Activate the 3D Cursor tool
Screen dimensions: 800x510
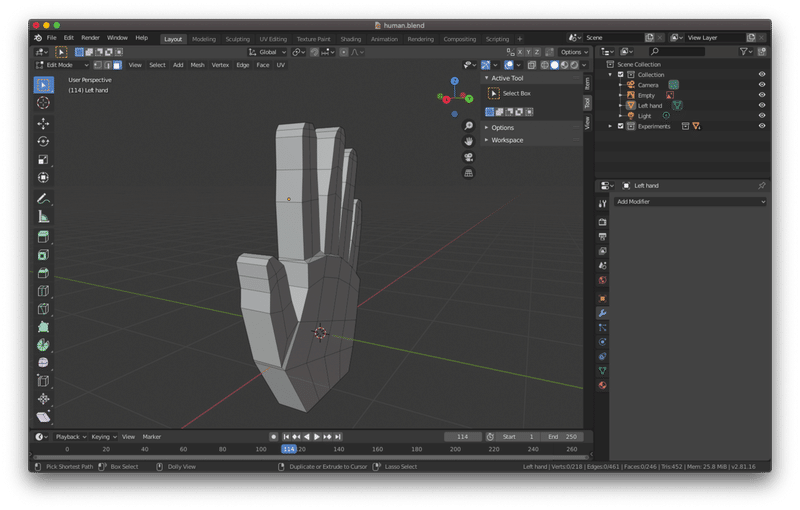(x=43, y=103)
